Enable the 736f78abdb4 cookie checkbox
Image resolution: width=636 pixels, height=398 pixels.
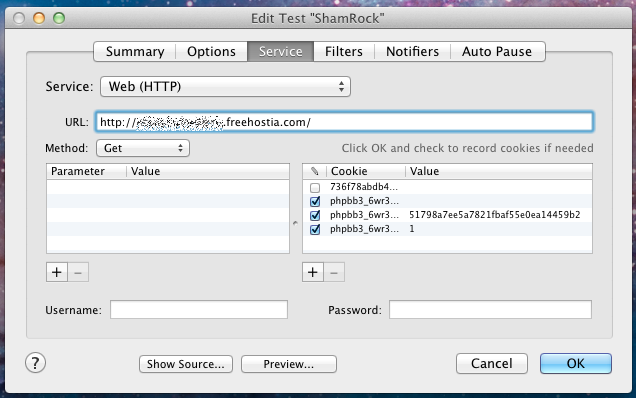(x=315, y=187)
